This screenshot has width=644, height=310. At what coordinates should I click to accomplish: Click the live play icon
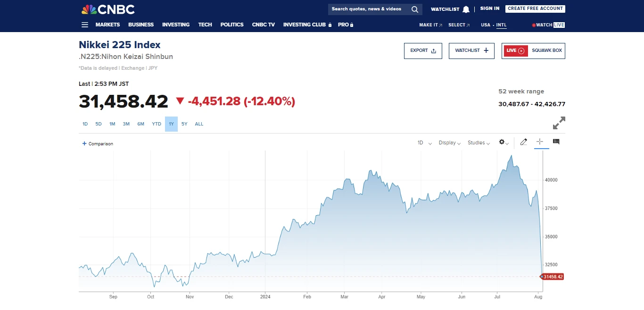(x=521, y=50)
